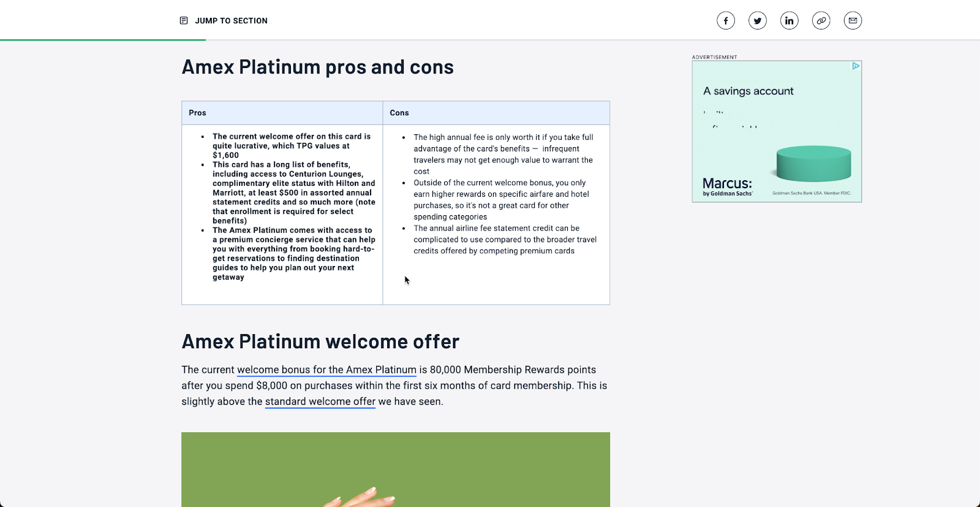
Task: Click pro bullet about current welcome offer value
Action: click(292, 146)
